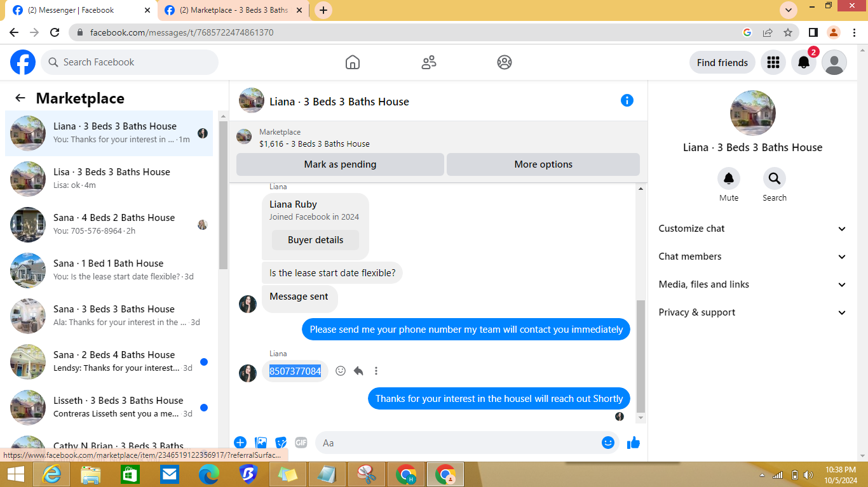Send a thumbs-up like
The height and width of the screenshot is (487, 868).
[634, 443]
